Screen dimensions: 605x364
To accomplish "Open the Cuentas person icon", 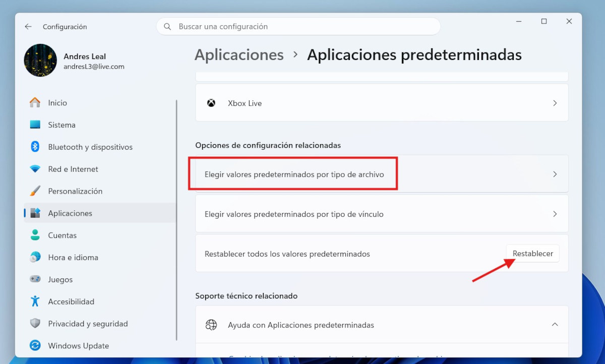I will pos(35,235).
